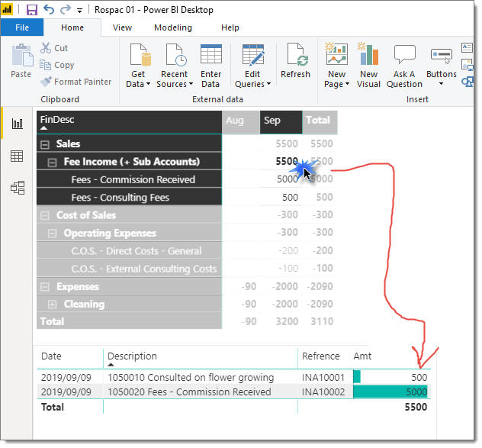The image size is (482, 448).
Task: Expand the Cleaning row group
Action: coord(53,305)
